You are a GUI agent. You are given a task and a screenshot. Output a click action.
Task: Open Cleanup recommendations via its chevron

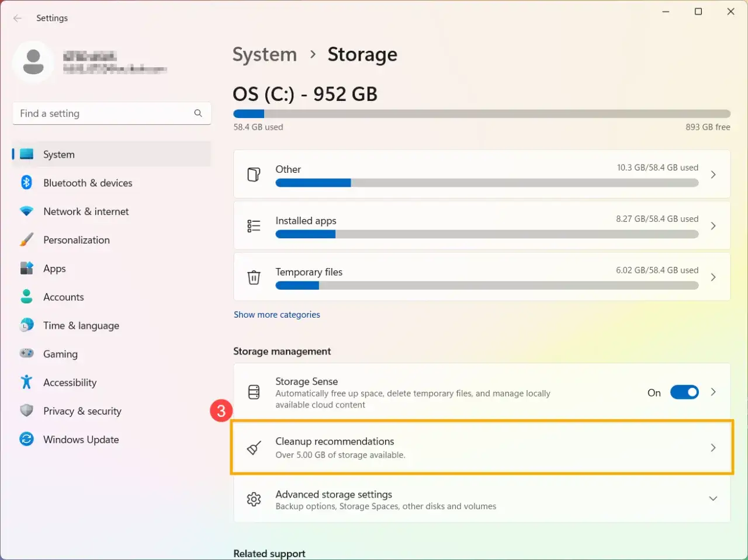pos(713,448)
